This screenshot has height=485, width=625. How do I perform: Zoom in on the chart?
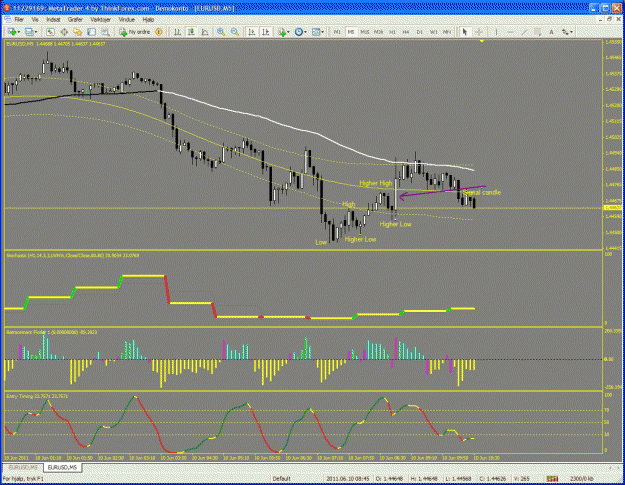tap(221, 32)
